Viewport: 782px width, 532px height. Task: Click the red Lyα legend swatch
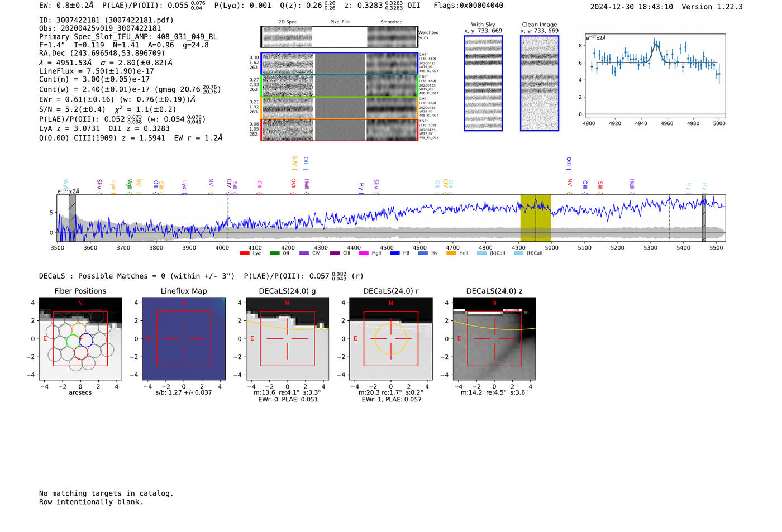pyautogui.click(x=244, y=253)
